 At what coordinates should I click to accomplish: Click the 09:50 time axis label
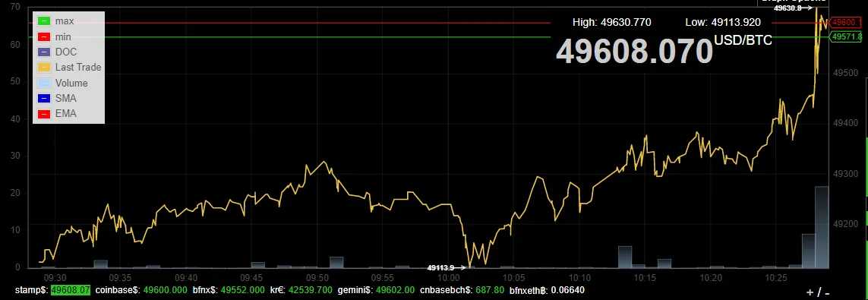(x=317, y=277)
